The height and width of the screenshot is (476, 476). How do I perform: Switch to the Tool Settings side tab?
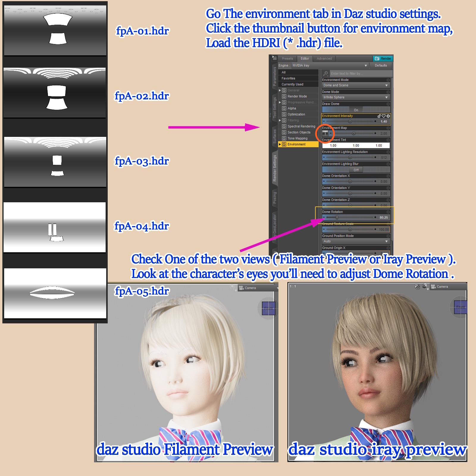pyautogui.click(x=274, y=107)
